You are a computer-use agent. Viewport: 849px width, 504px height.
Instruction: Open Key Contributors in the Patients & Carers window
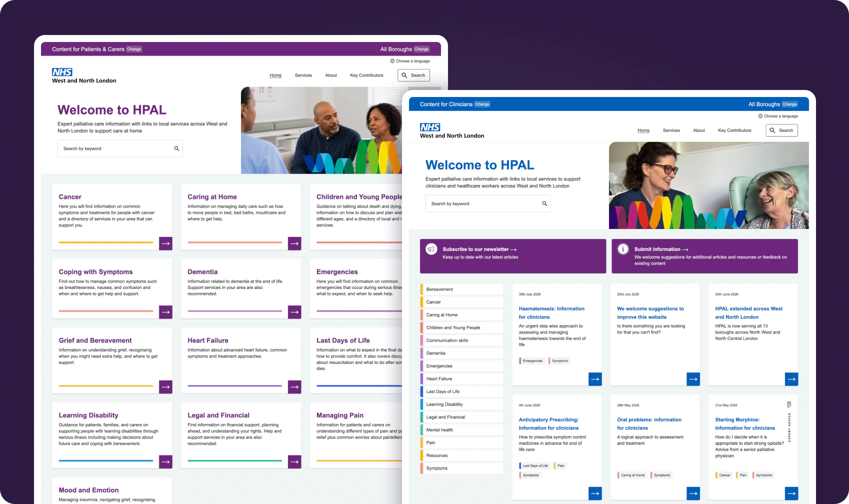[366, 75]
